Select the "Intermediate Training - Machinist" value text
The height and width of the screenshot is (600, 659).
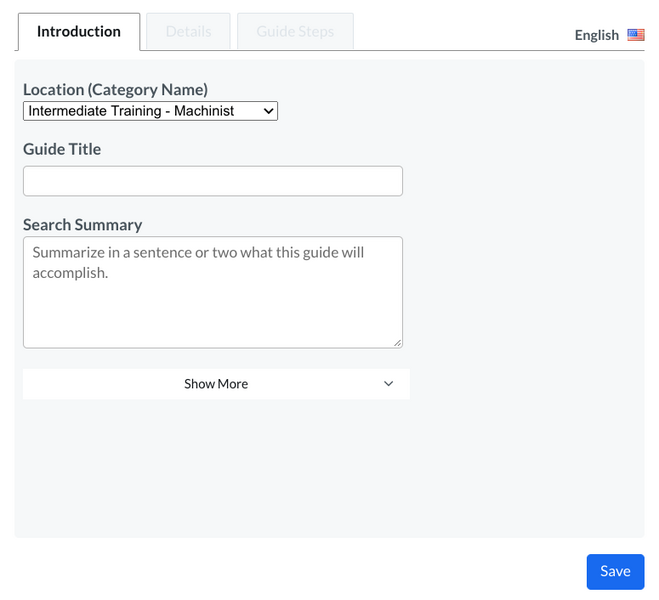click(131, 111)
